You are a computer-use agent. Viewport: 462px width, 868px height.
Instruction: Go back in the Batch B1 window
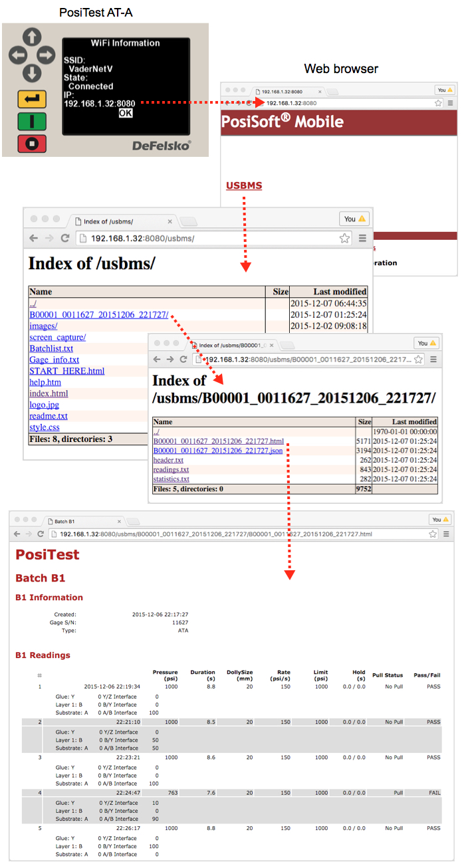pyautogui.click(x=18, y=534)
